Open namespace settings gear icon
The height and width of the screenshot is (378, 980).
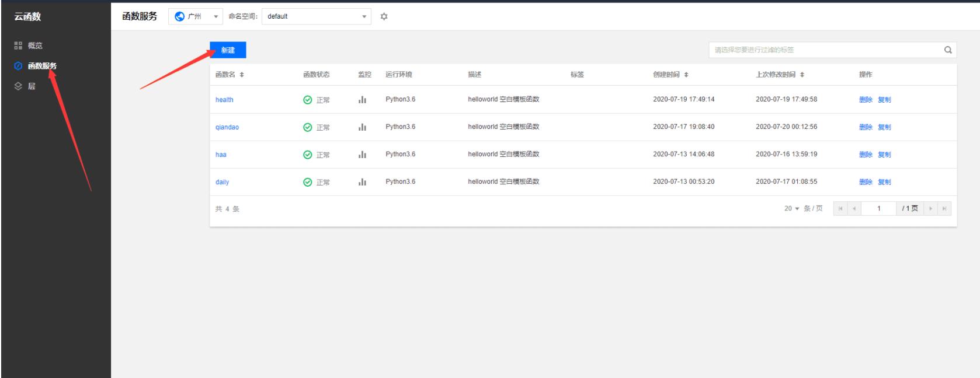tap(384, 16)
